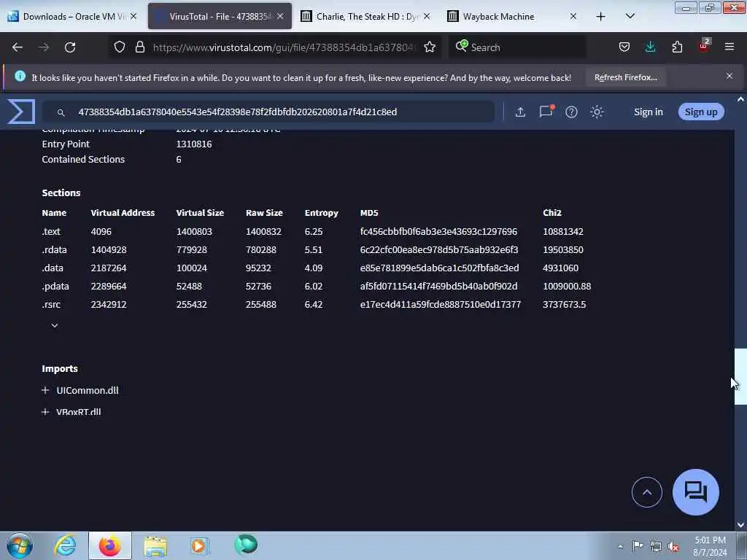Click the Sign up button
The height and width of the screenshot is (560, 747).
coord(701,112)
